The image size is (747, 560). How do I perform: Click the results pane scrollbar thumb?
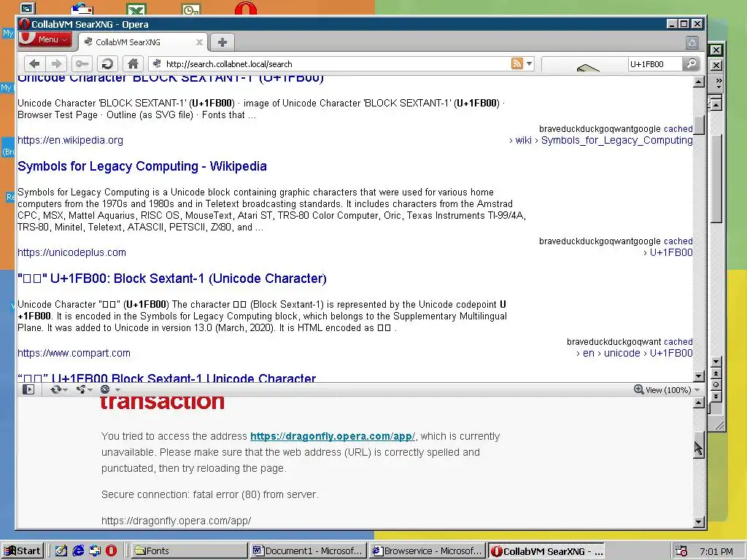pos(698,125)
